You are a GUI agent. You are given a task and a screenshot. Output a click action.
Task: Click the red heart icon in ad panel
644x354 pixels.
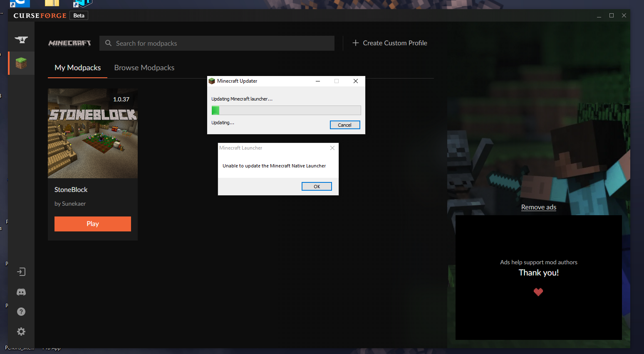click(538, 292)
